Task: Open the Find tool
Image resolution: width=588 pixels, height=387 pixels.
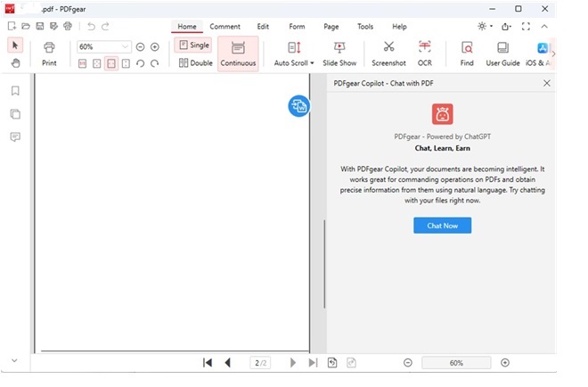Action: [467, 54]
